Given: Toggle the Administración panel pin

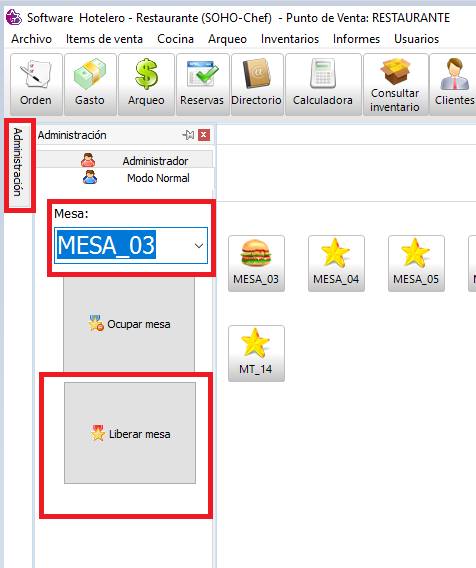Looking at the screenshot, I should point(188,135).
